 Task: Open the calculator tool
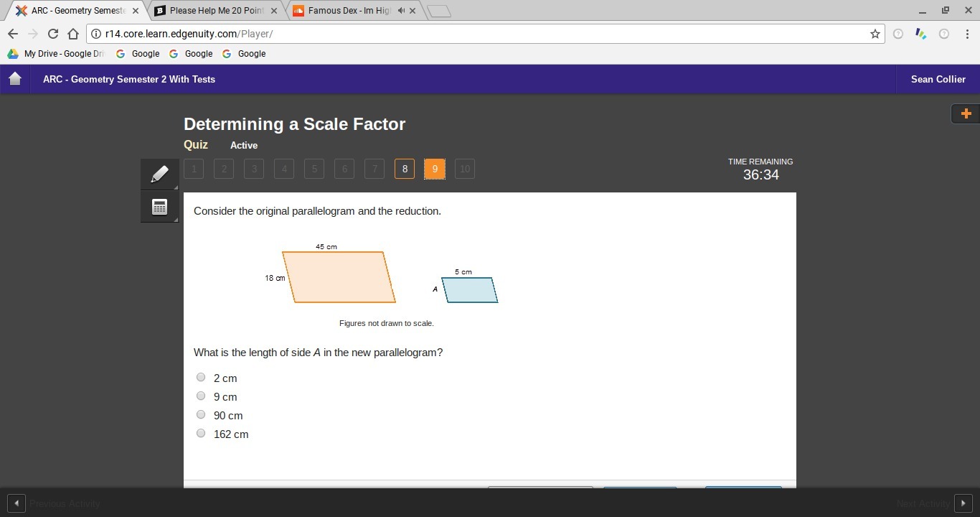[159, 207]
